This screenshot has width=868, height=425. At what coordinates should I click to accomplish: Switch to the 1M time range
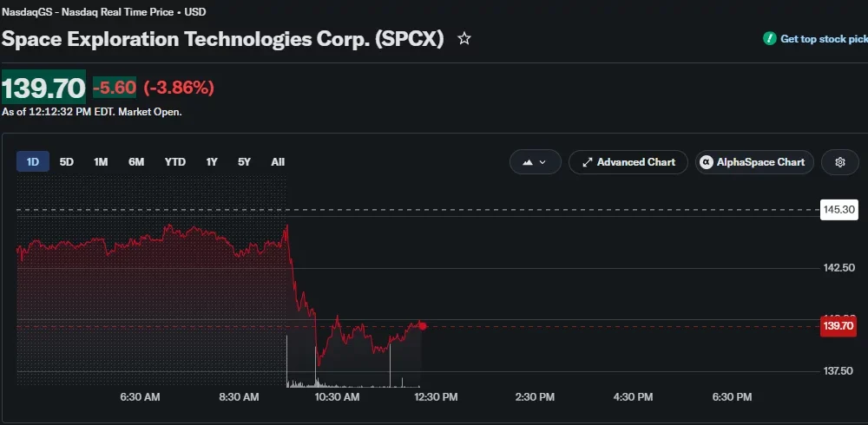pos(101,162)
